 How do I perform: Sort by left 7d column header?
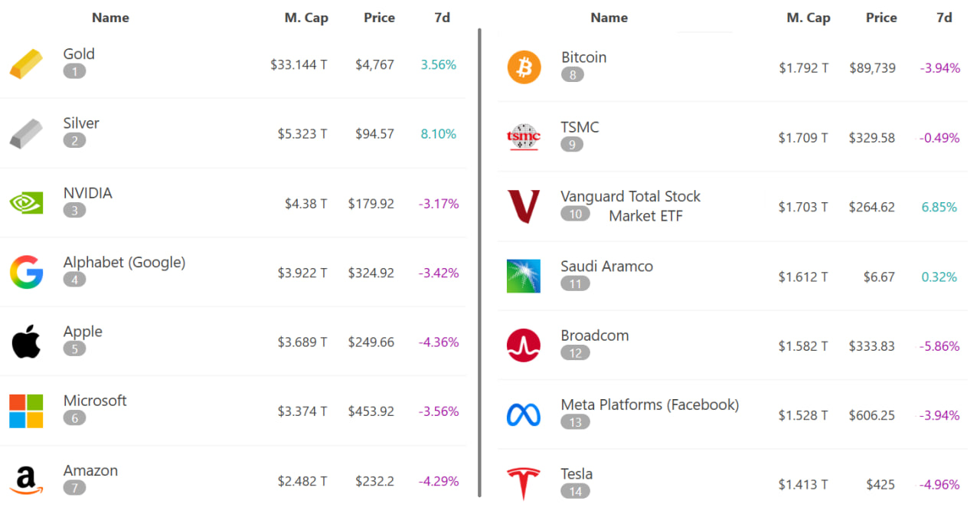(x=442, y=18)
